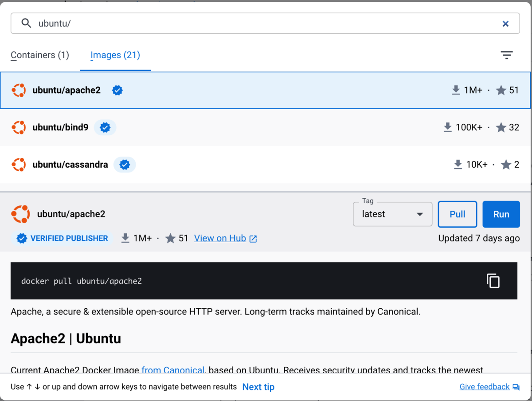532x401 pixels.
Task: Open the filter options icon
Action: pyautogui.click(x=507, y=55)
